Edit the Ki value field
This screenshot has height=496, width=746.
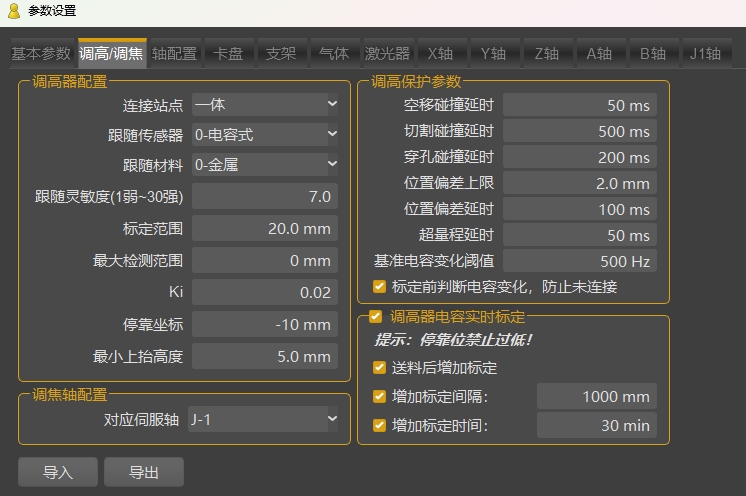[265, 292]
